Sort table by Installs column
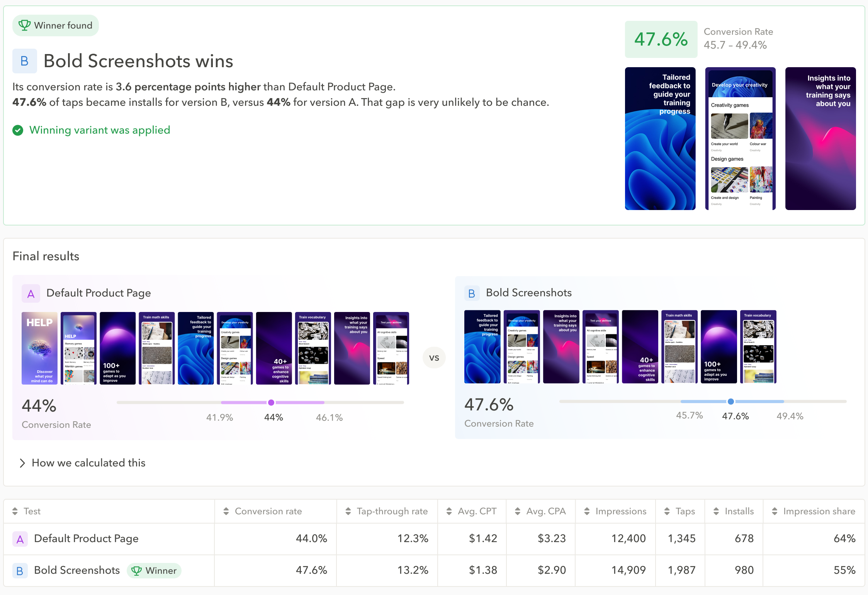The width and height of the screenshot is (868, 595). pyautogui.click(x=716, y=511)
